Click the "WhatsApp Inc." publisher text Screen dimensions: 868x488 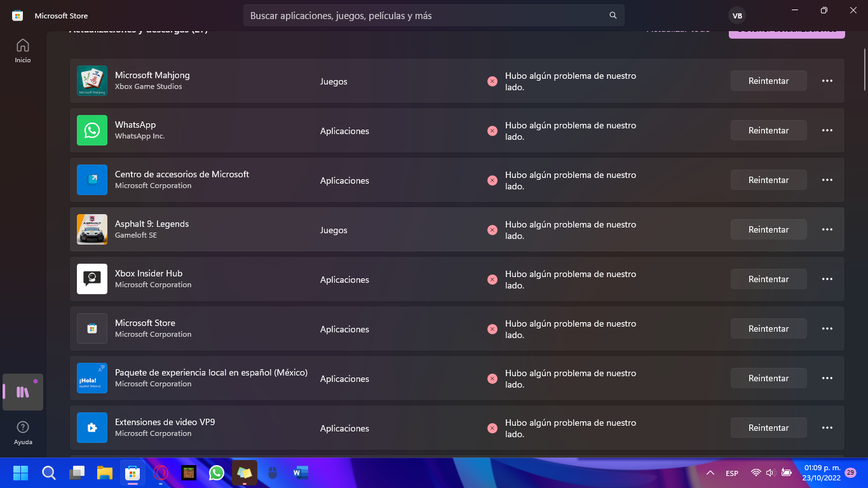[x=140, y=136]
